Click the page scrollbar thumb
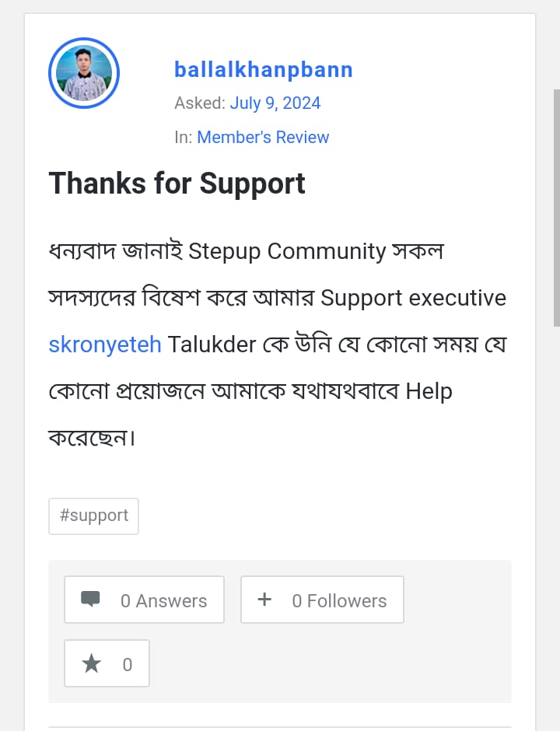Viewport: 560px width, 731px height. (555, 206)
